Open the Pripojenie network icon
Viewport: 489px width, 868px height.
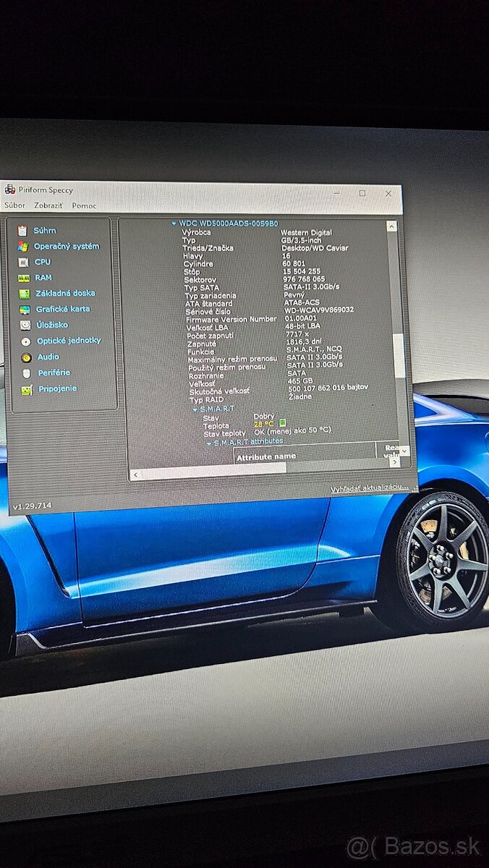point(27,390)
